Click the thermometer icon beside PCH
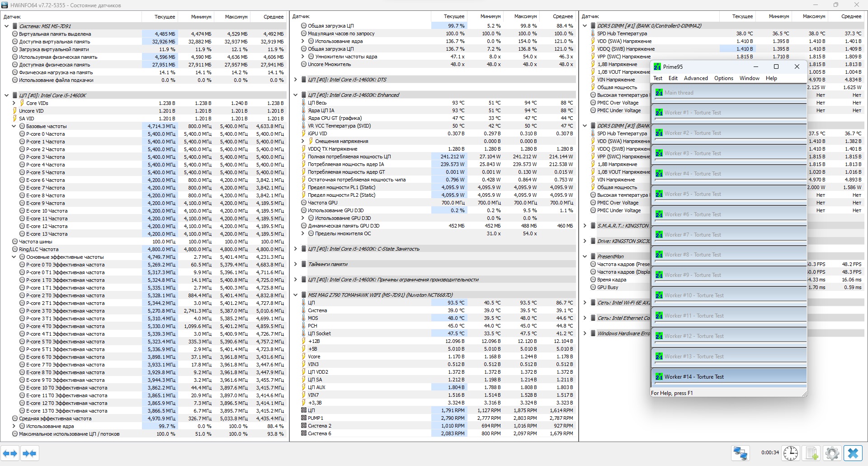This screenshot has height=466, width=868. tap(304, 326)
